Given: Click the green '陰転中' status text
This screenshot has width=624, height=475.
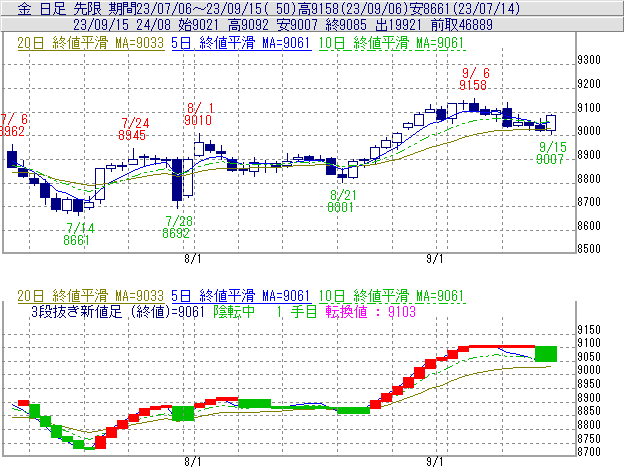Looking at the screenshot, I should click(234, 311).
